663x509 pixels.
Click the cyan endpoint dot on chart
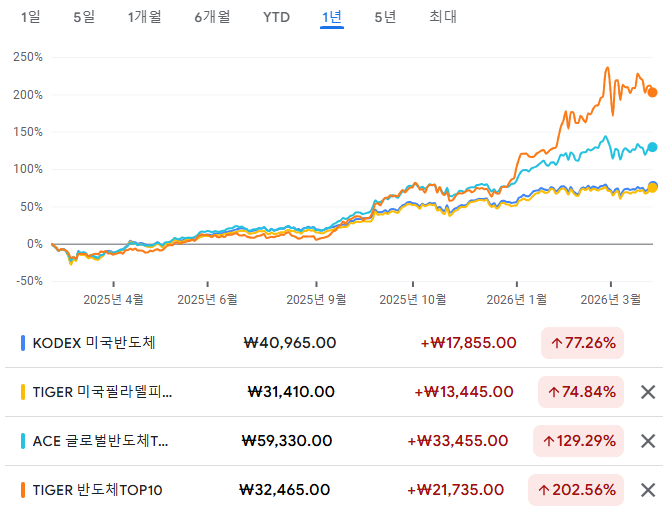pos(652,147)
